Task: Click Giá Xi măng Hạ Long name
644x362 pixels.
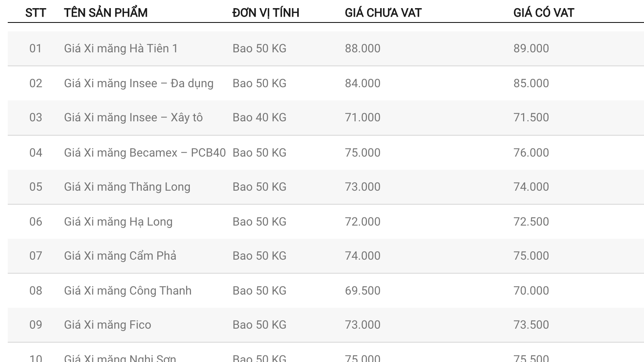Action: [118, 222]
